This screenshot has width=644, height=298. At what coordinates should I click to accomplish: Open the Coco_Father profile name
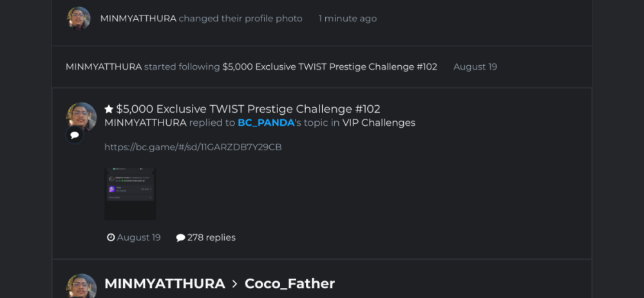click(290, 284)
